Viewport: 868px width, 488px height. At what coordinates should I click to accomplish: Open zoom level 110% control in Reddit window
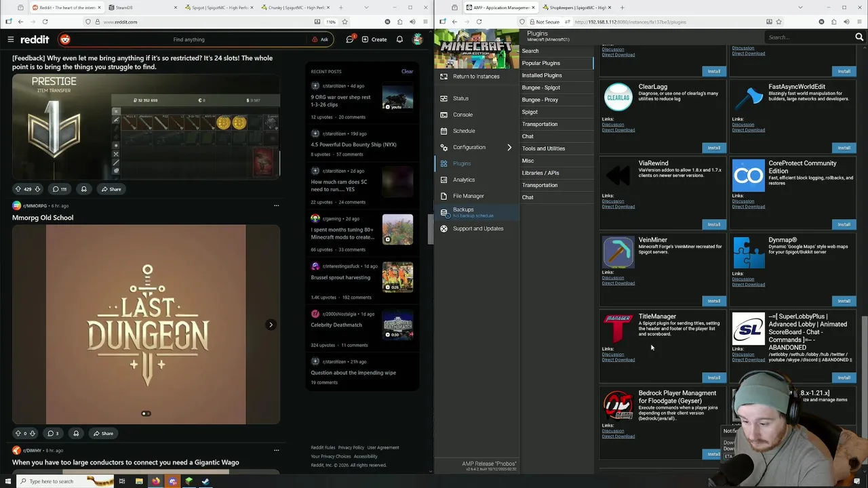(331, 22)
